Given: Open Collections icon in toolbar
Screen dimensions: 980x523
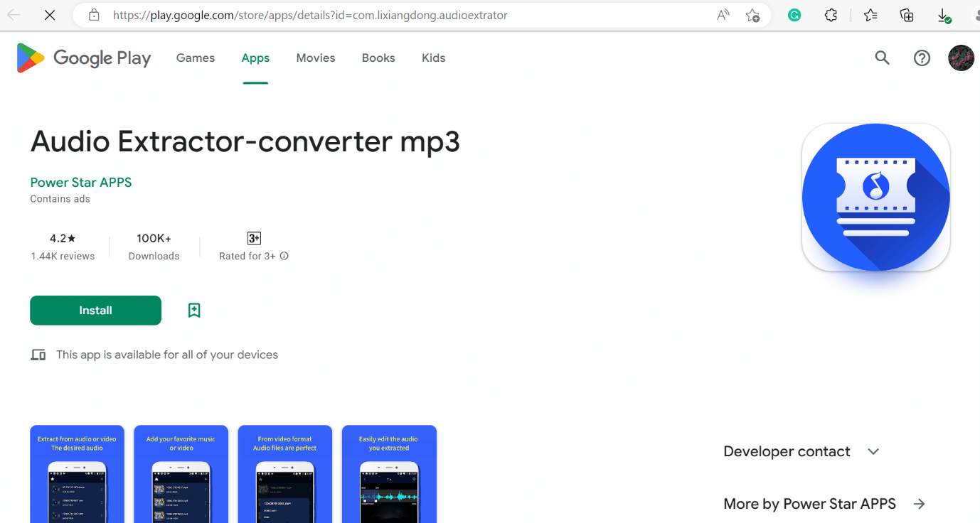Looking at the screenshot, I should (907, 15).
